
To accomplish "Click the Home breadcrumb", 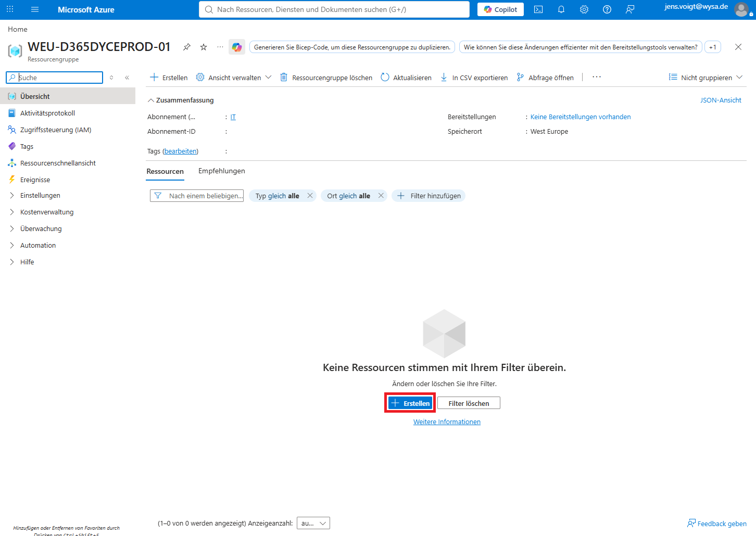I will coord(18,29).
